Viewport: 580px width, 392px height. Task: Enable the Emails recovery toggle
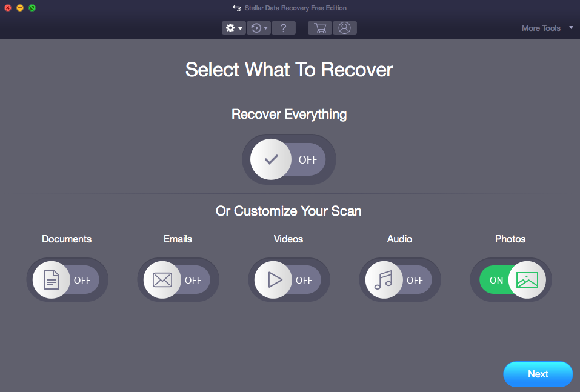coord(178,279)
